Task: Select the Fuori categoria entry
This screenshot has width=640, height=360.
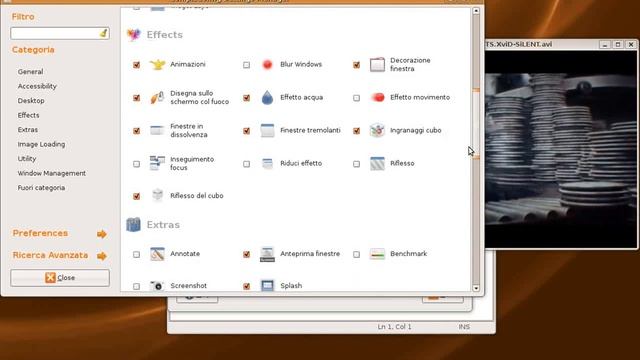Action: click(x=41, y=188)
